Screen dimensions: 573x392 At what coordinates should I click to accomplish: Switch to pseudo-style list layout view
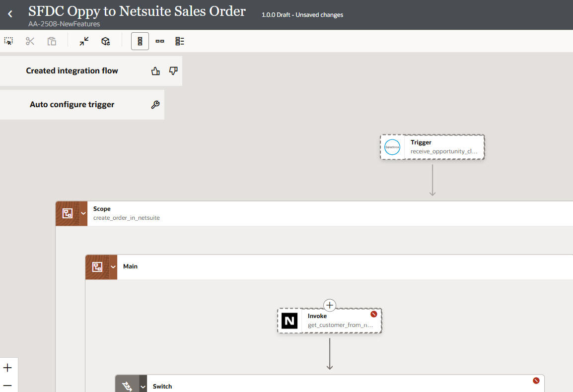point(180,41)
